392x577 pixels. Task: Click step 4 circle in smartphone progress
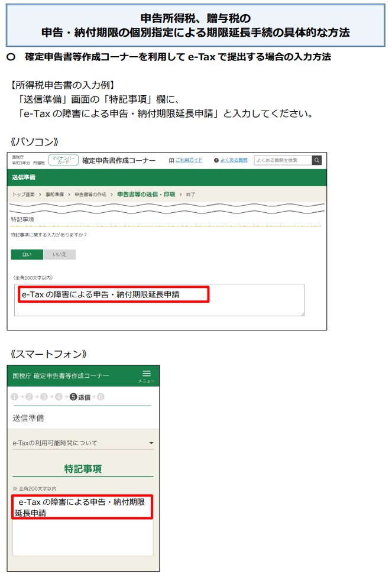click(x=59, y=397)
